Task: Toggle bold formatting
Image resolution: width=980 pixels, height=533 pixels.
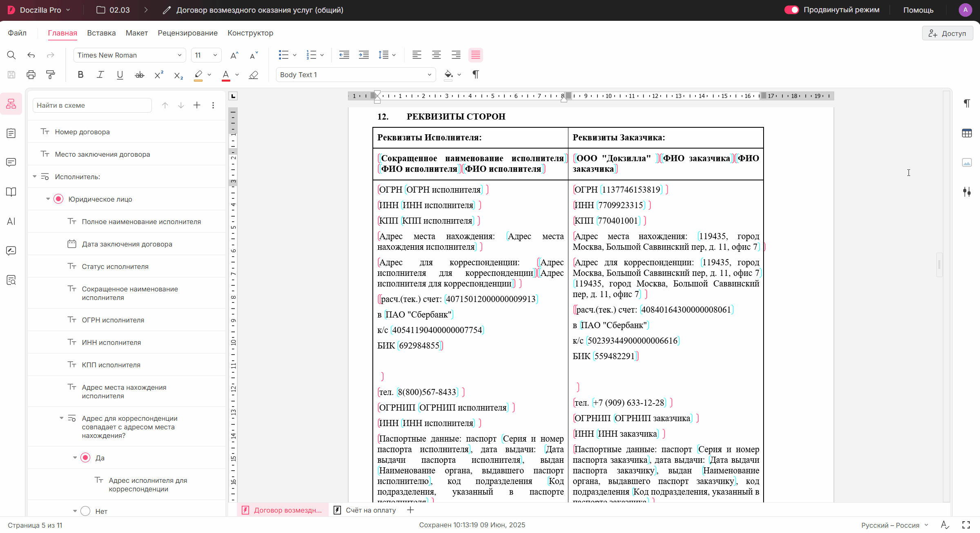Action: 80,75
